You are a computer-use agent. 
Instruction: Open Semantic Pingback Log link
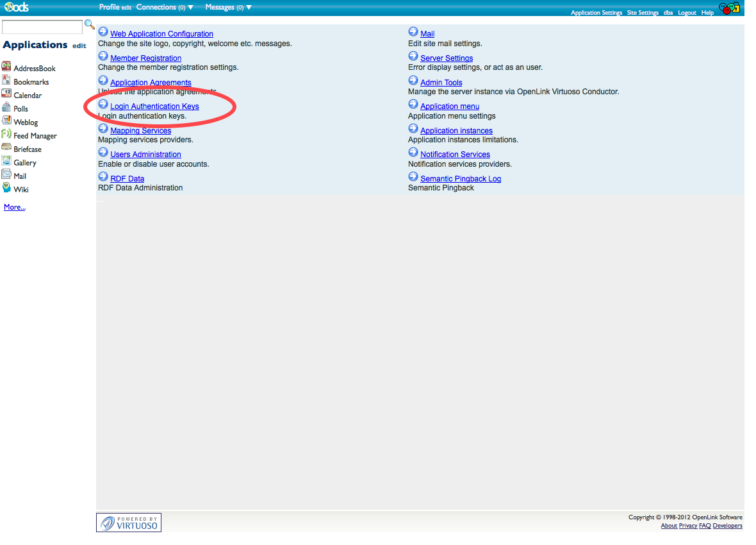click(x=461, y=179)
